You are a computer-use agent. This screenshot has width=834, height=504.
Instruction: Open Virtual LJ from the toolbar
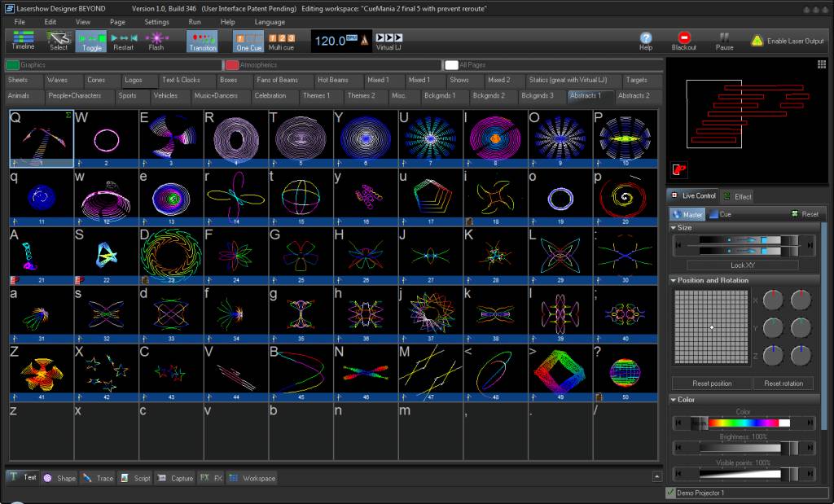click(388, 41)
